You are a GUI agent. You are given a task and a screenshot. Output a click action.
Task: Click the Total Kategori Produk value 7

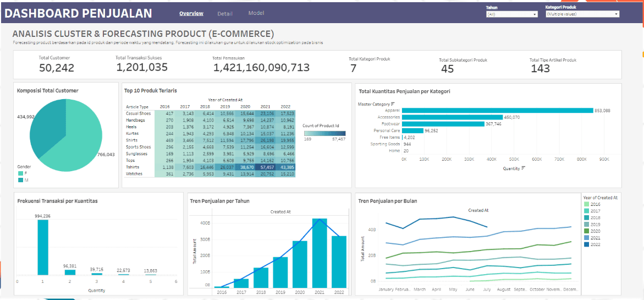[353, 68]
